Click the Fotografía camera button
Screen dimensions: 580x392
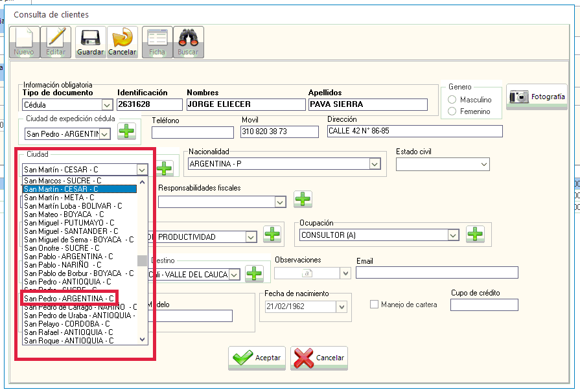pyautogui.click(x=537, y=97)
